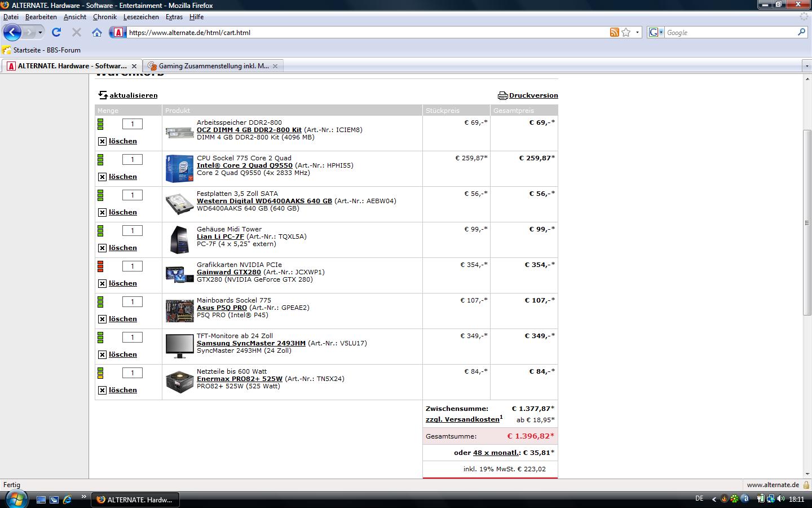The image size is (812, 508).
Task: Click the ALTERNATE Firefox taskbar button
Action: [135, 500]
